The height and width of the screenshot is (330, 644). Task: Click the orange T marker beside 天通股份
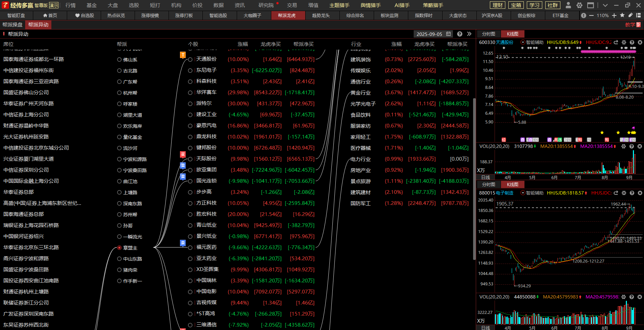point(183,55)
